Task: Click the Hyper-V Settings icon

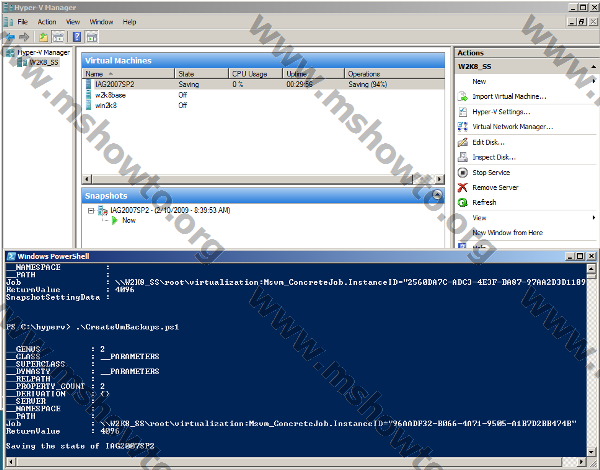Action: pyautogui.click(x=463, y=112)
